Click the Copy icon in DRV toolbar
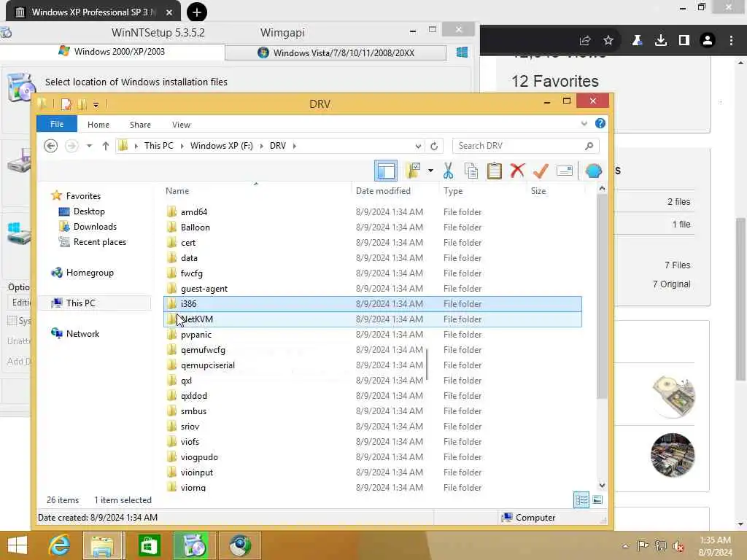 coord(471,171)
